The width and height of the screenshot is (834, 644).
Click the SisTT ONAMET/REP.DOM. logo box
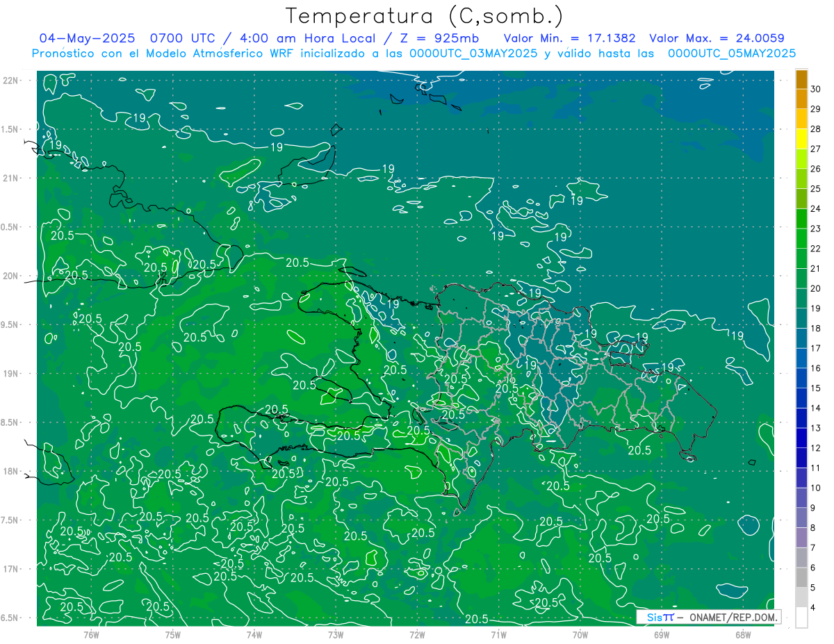click(x=708, y=617)
